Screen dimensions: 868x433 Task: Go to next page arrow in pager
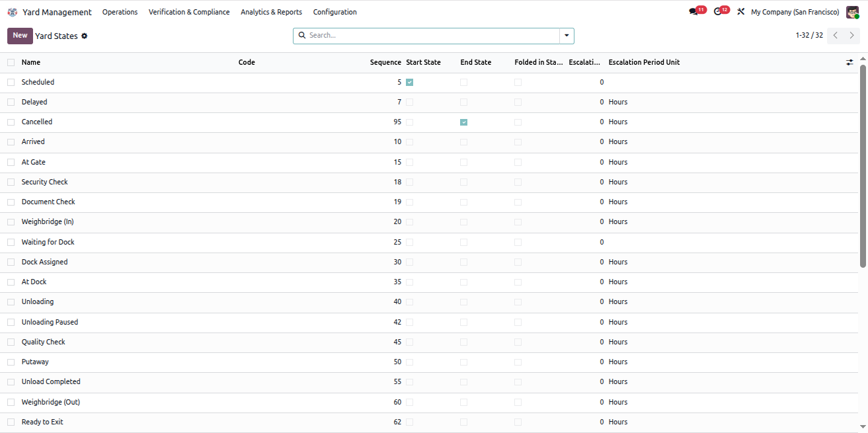852,36
